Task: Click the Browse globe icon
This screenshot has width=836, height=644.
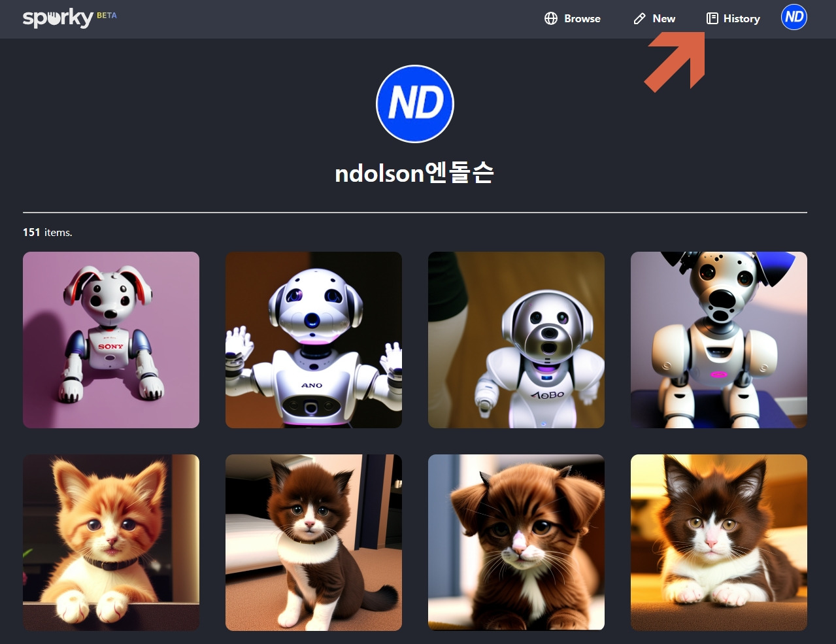Action: (551, 18)
